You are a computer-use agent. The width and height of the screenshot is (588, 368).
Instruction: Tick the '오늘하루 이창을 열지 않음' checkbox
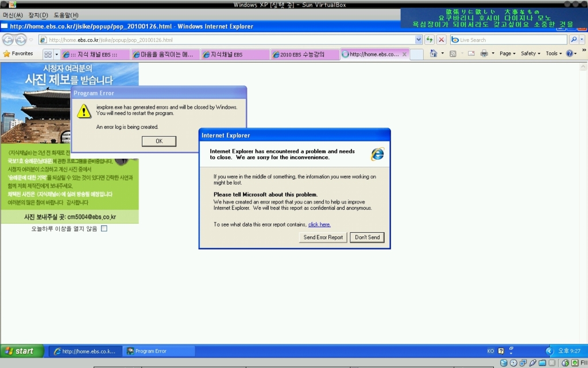[x=105, y=228]
